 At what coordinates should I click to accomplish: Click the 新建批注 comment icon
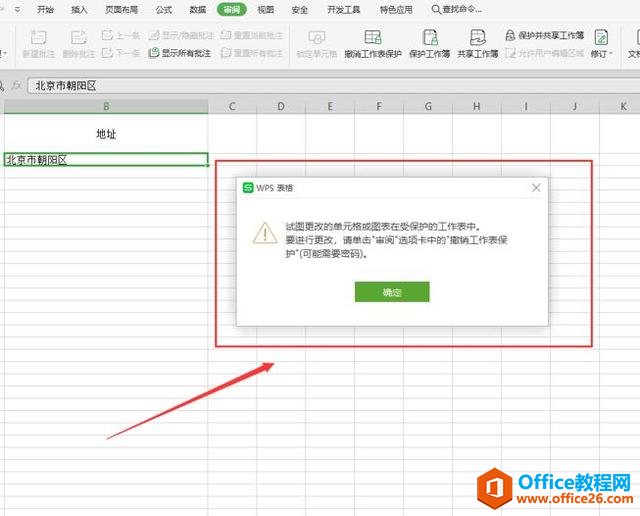pyautogui.click(x=38, y=38)
